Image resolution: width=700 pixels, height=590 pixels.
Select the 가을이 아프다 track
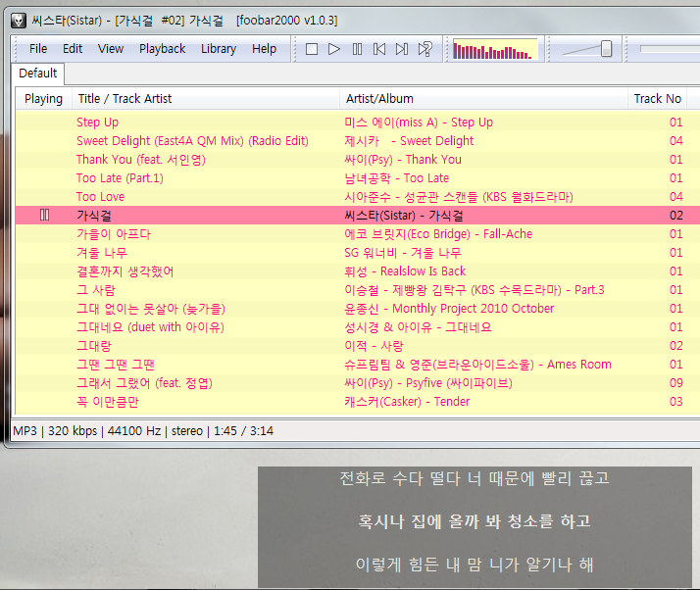[114, 234]
